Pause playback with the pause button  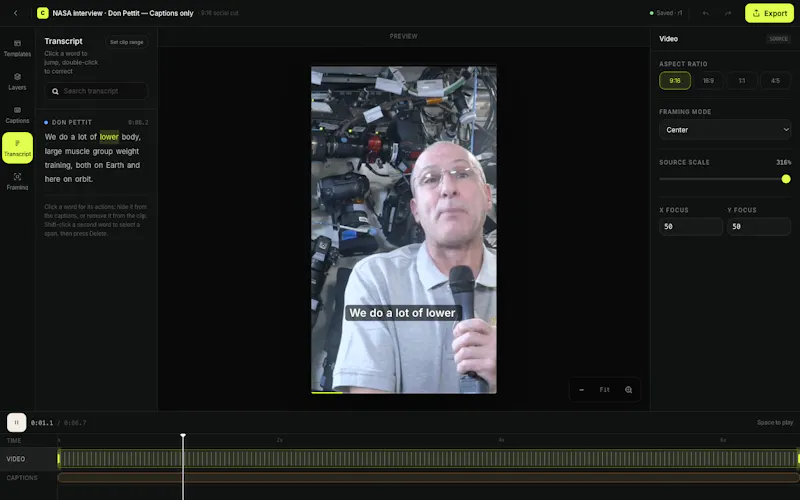tap(16, 422)
